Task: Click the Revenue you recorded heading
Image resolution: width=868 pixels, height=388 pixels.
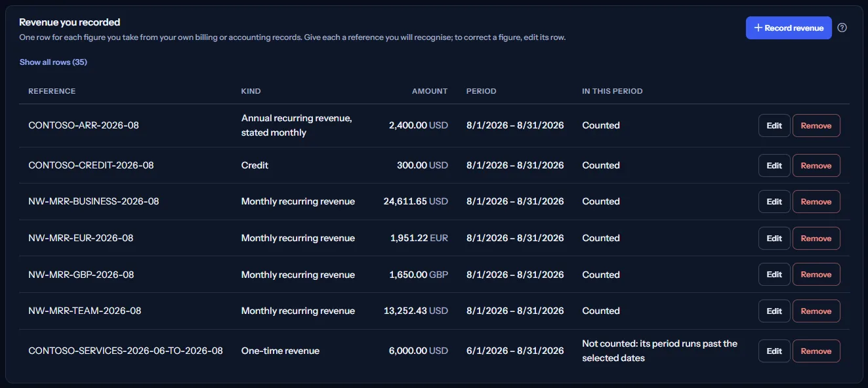Action: (70, 22)
